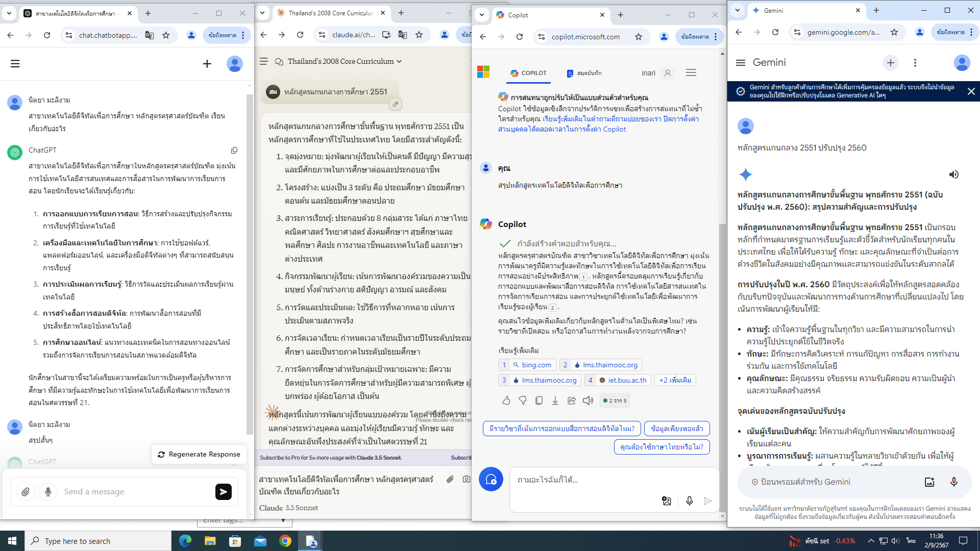
Task: Expand Thailand's 2008 Core Curriculum chat dropdown
Action: (399, 61)
